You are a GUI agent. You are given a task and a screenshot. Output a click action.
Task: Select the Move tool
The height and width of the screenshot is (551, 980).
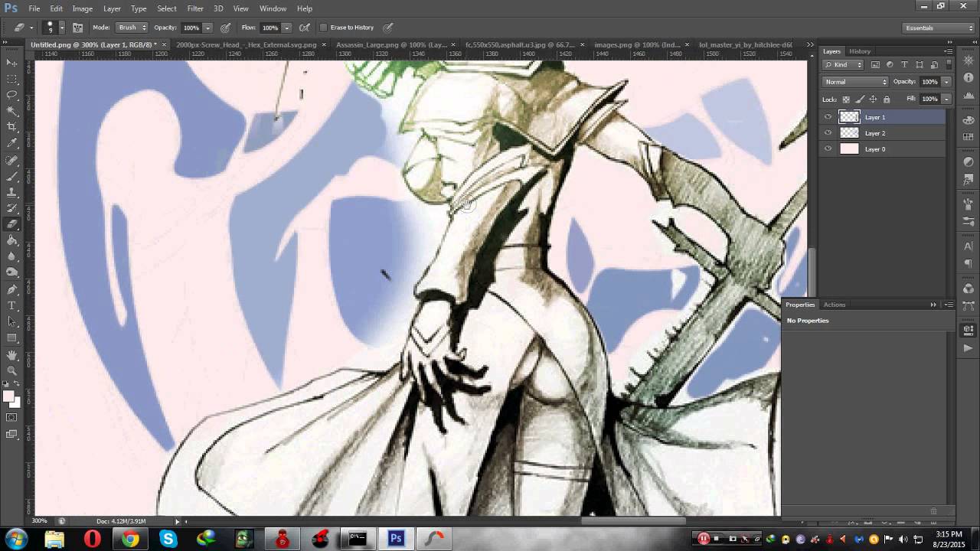(11, 63)
